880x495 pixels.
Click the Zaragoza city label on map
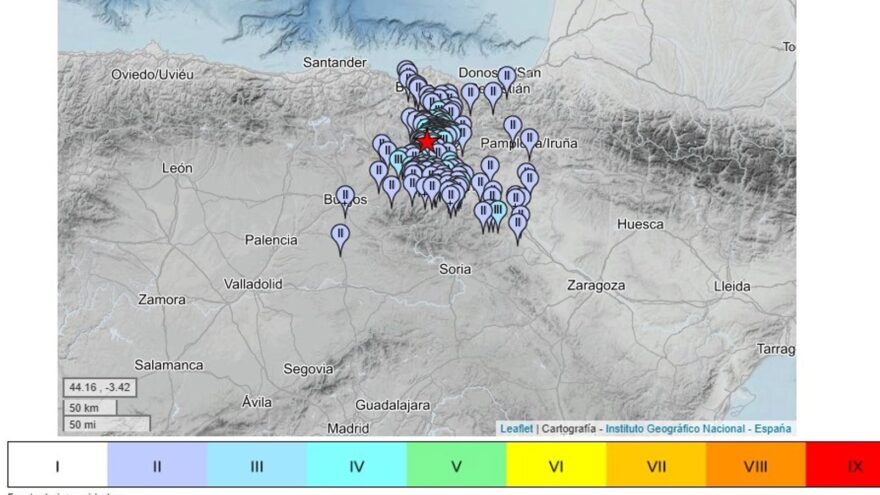click(x=595, y=285)
